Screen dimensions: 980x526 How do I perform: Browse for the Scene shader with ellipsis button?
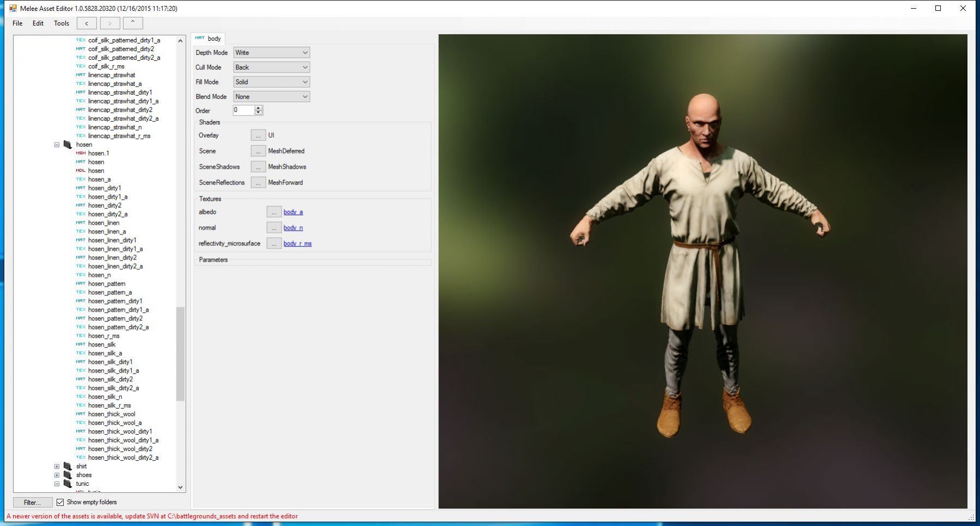tap(258, 151)
